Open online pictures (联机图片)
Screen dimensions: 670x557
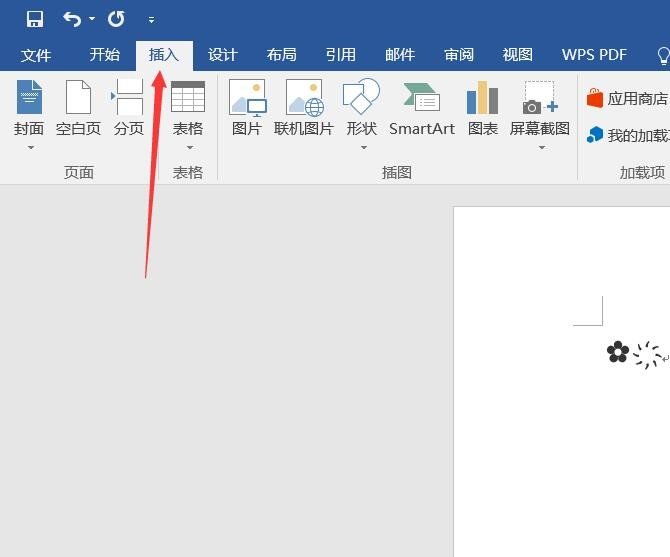304,109
